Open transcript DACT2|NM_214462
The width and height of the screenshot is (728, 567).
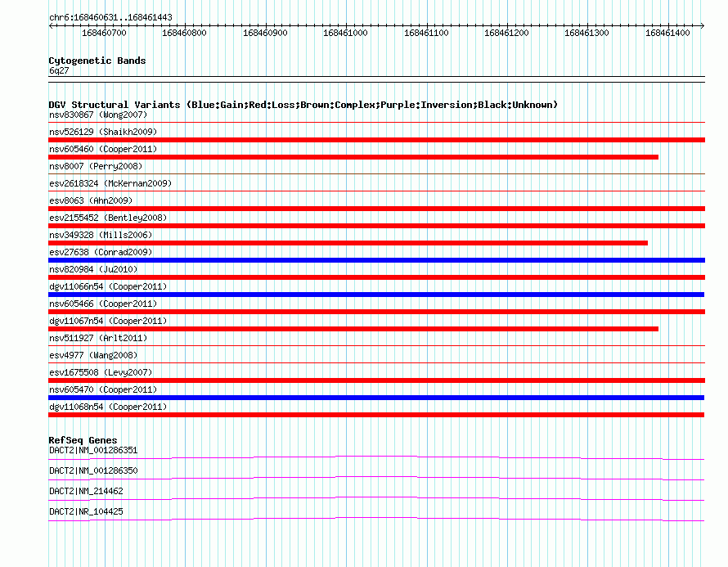(x=86, y=491)
